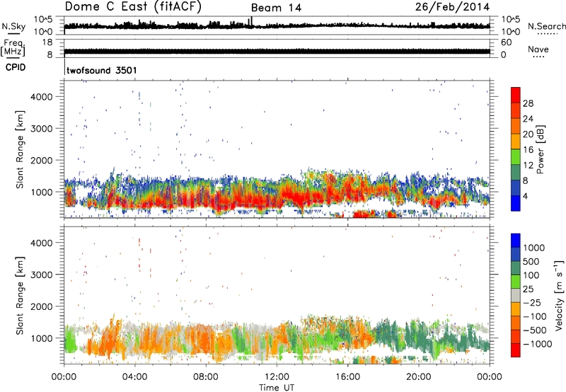The image size is (566, 392).
Task: Click the '16:00' time tick label
Action: (347, 377)
